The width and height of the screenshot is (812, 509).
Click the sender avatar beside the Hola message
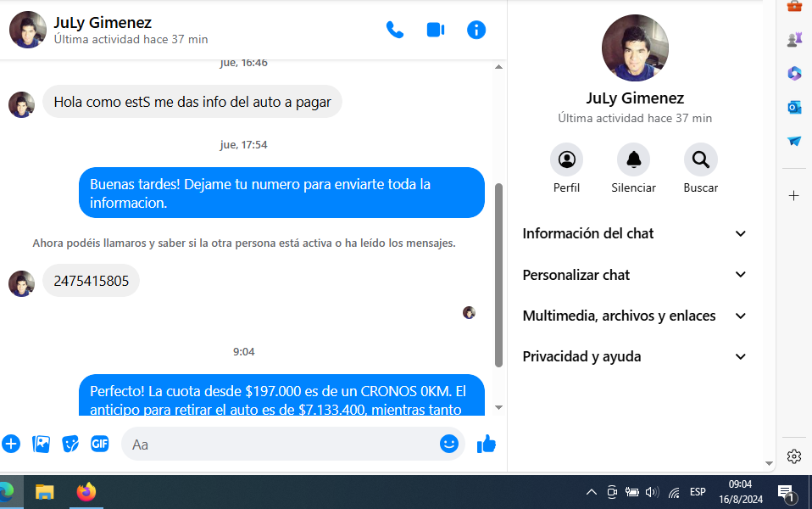22,104
